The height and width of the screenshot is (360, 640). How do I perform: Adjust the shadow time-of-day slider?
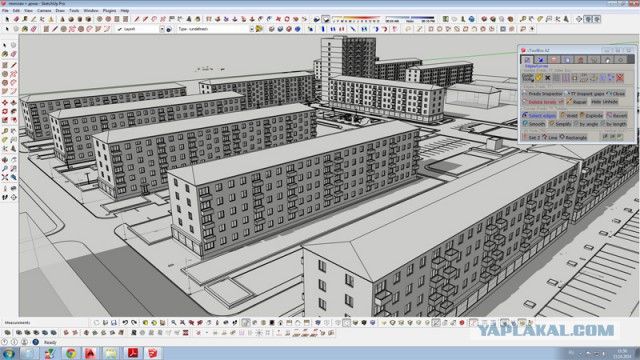pos(410,19)
